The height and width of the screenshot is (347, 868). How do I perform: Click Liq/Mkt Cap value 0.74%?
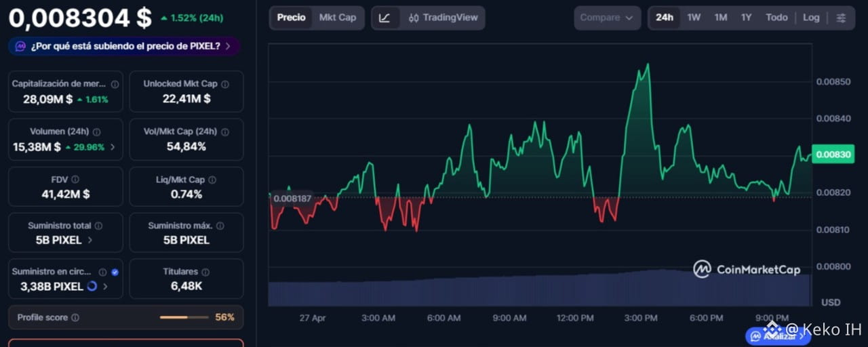click(x=186, y=195)
